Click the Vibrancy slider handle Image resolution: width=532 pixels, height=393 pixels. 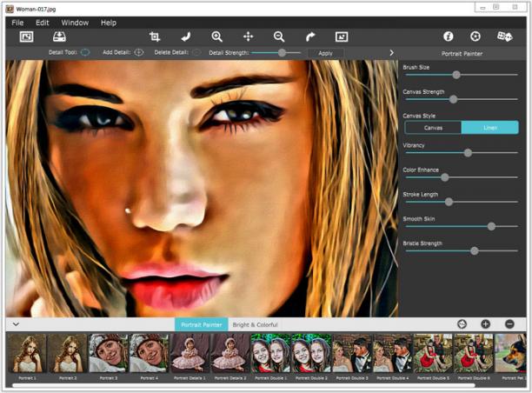[x=468, y=153]
